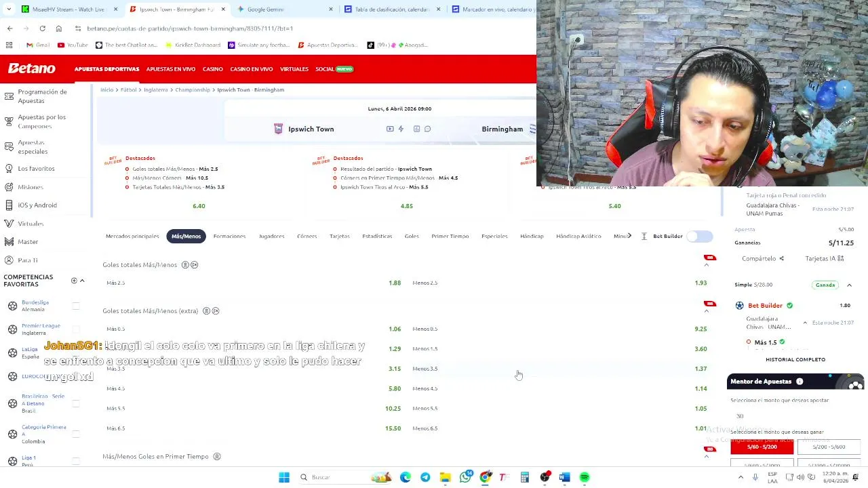Switch to Mercados principales tab
868x488 pixels.
coord(132,236)
